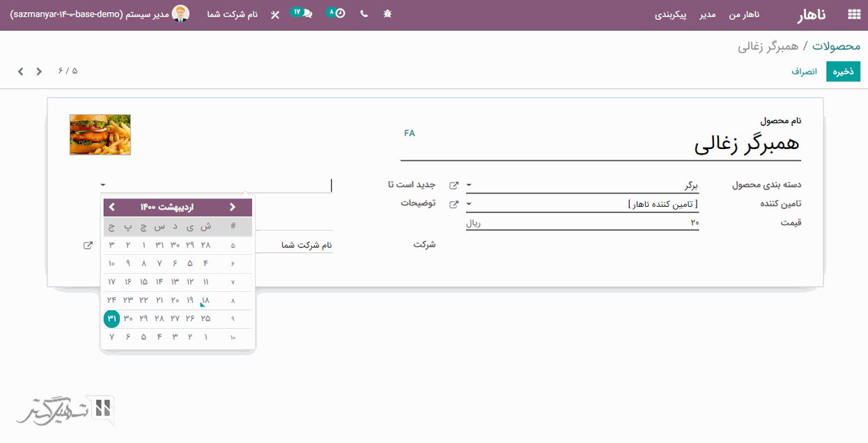Click the ذخیره save button
The height and width of the screenshot is (443, 868).
(843, 71)
